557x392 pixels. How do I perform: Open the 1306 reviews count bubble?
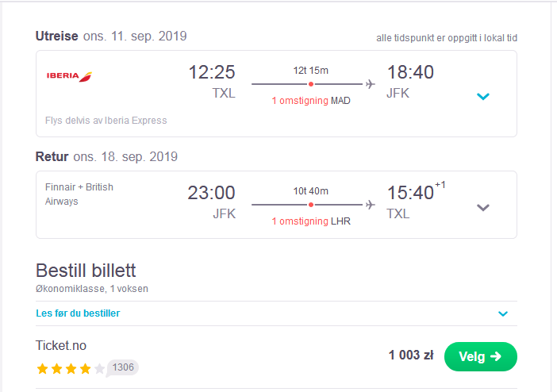tap(122, 367)
